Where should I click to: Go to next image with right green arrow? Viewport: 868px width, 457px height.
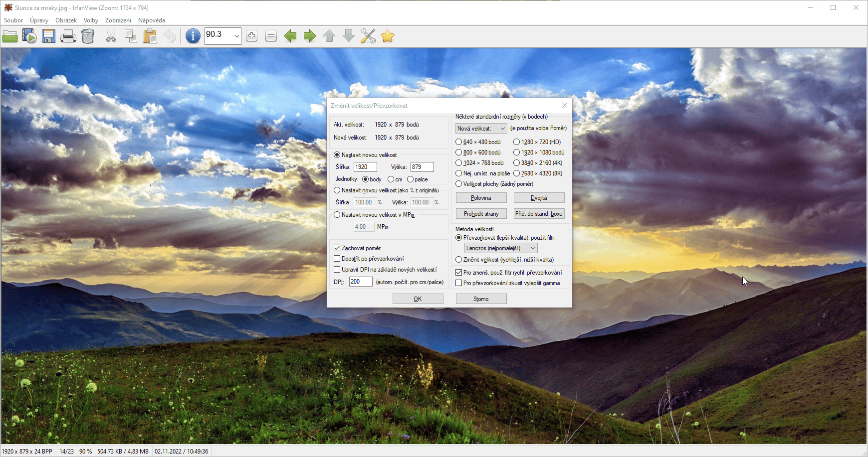(310, 36)
